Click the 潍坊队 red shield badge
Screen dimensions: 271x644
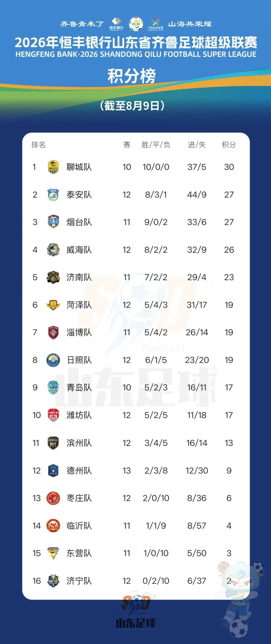pos(53,415)
